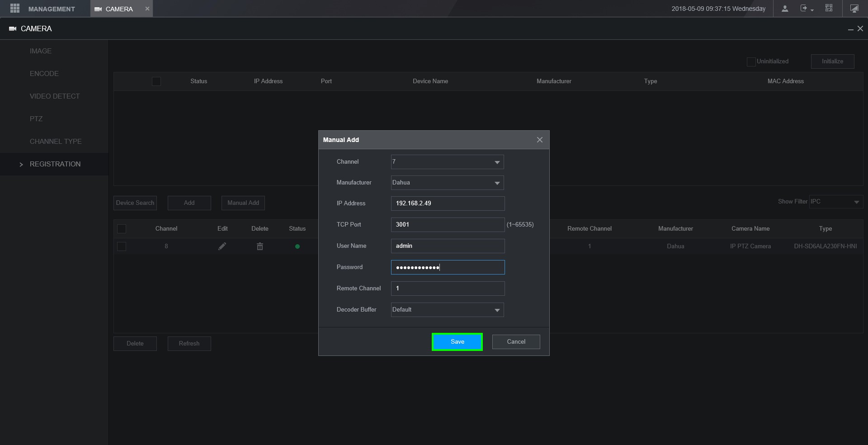Click the QR code icon

tap(829, 9)
